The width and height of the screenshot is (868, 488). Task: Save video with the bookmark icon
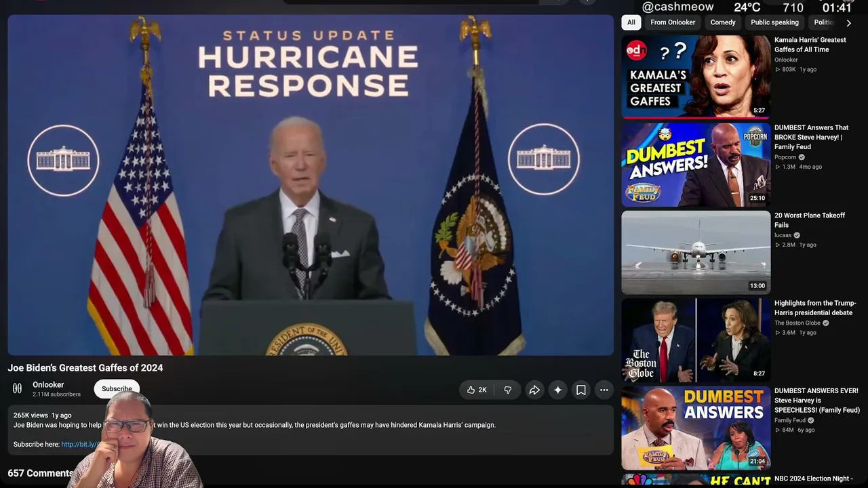pyautogui.click(x=581, y=390)
